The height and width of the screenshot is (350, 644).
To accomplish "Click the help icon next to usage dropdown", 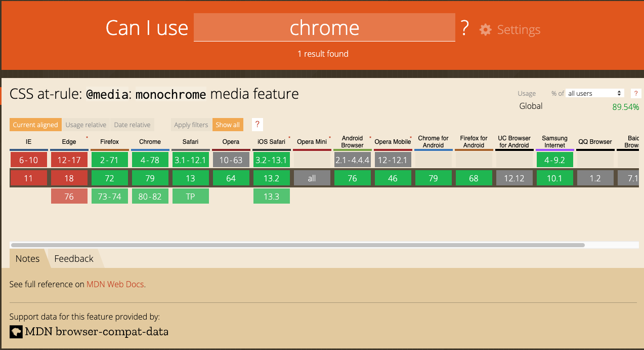I will click(636, 93).
